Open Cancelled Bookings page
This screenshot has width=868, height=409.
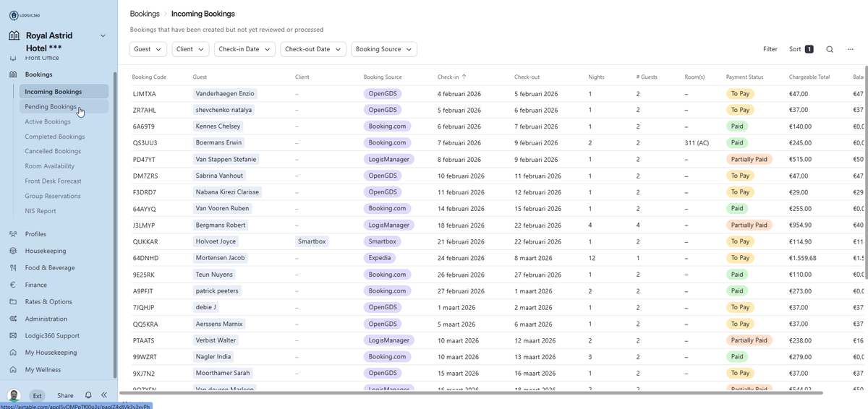point(53,151)
